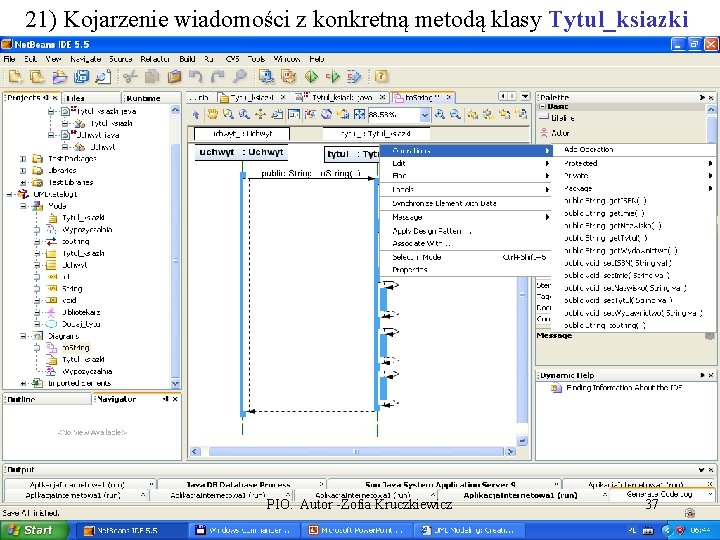Screen dimensions: 720x540
Task: Switch to the Runtime tab
Action: (x=152, y=98)
